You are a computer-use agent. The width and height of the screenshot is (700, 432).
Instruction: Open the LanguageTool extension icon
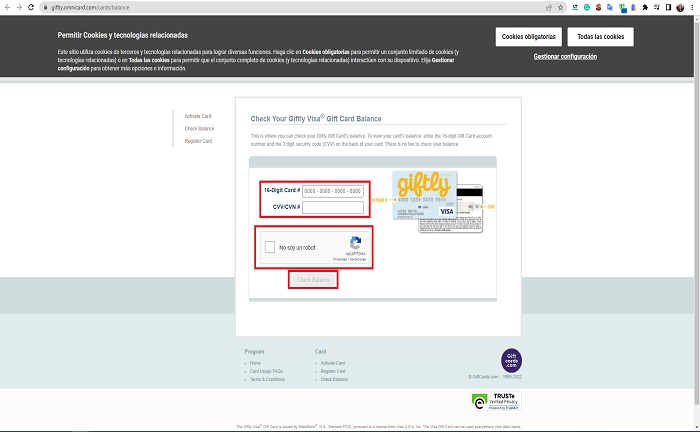click(x=575, y=8)
